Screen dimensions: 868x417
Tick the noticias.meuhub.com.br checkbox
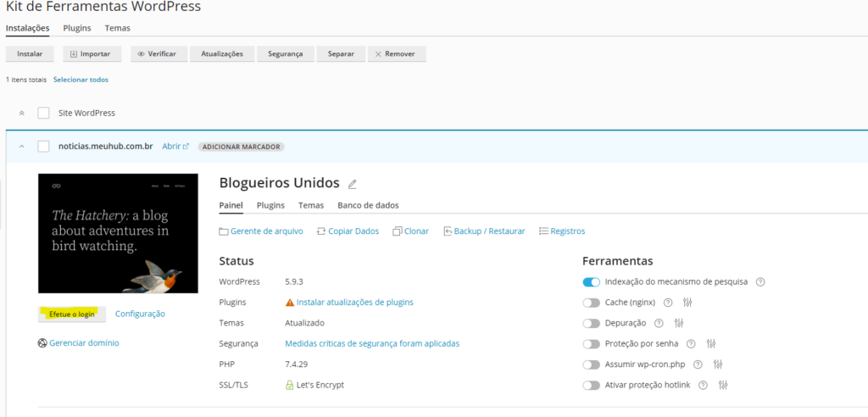44,147
